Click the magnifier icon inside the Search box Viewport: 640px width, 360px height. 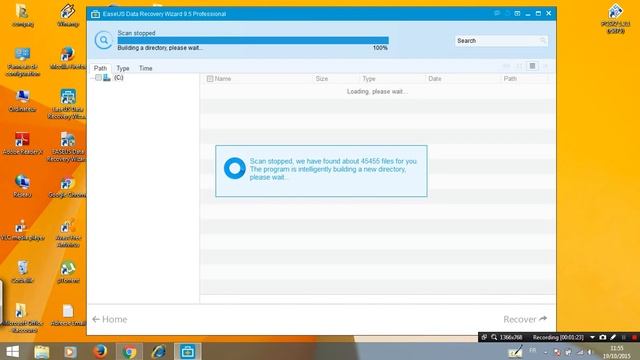542,40
